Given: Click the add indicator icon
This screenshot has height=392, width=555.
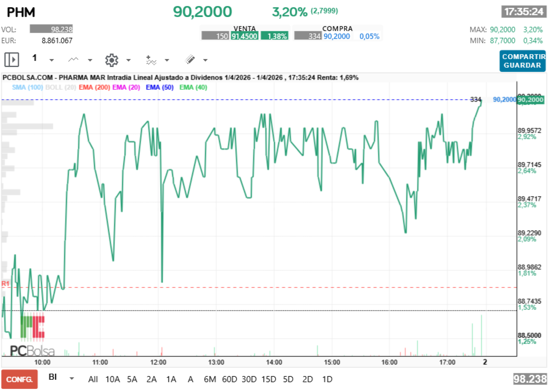Looking at the screenshot, I should 151,60.
